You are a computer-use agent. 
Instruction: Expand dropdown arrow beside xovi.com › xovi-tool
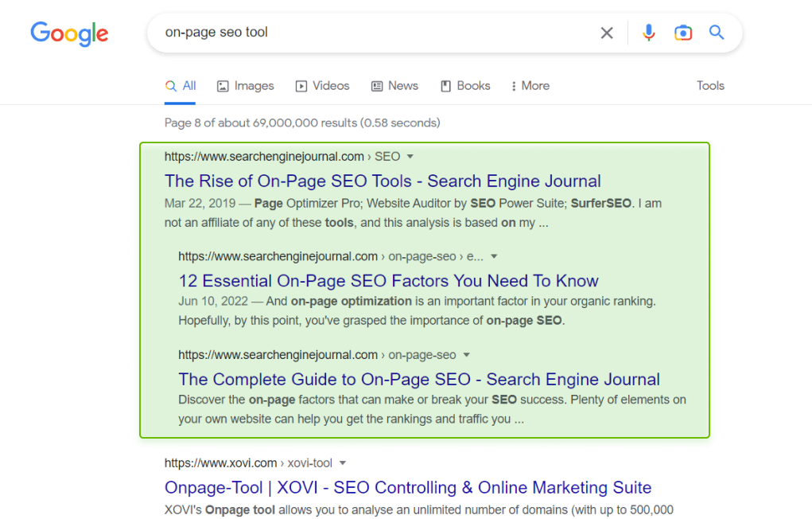342,463
